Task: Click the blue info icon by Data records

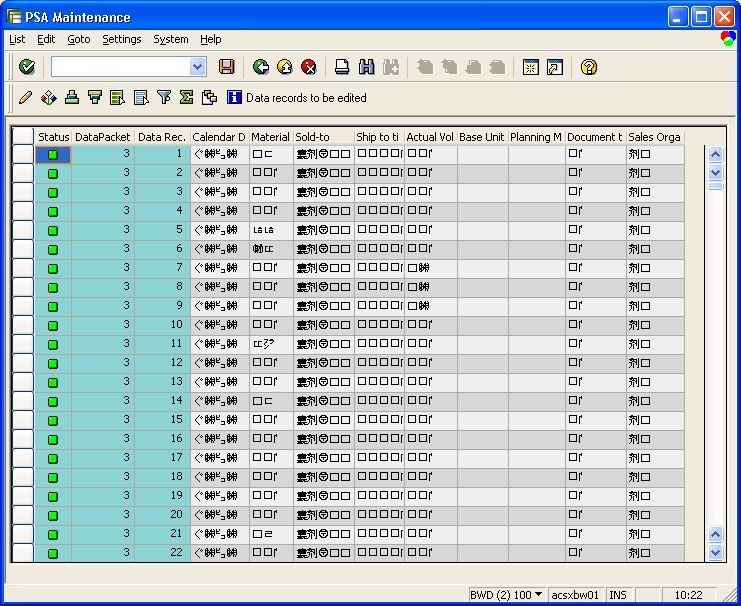Action: pyautogui.click(x=234, y=97)
